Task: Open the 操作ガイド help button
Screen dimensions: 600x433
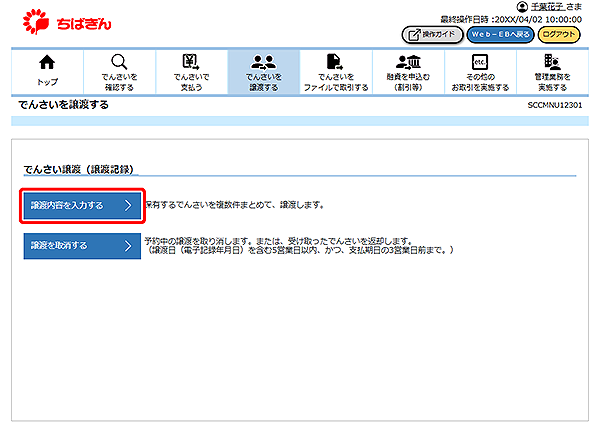Action: tap(432, 34)
